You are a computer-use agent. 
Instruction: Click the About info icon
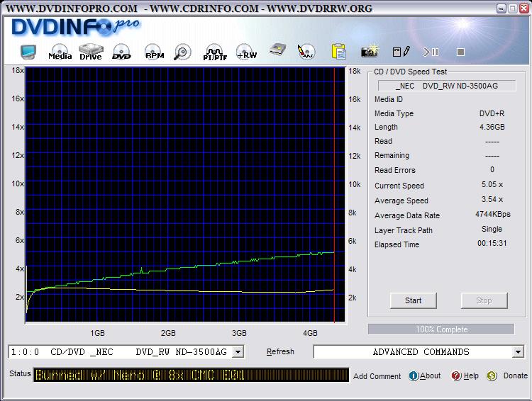[414, 375]
